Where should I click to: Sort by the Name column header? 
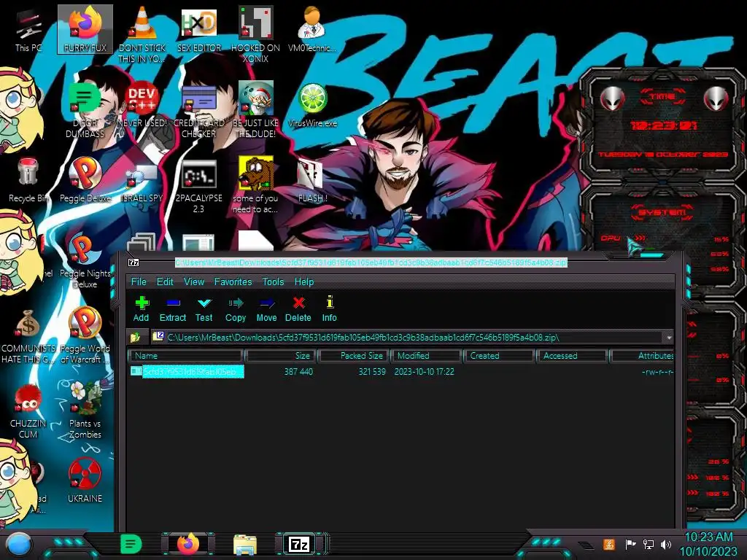tap(186, 356)
